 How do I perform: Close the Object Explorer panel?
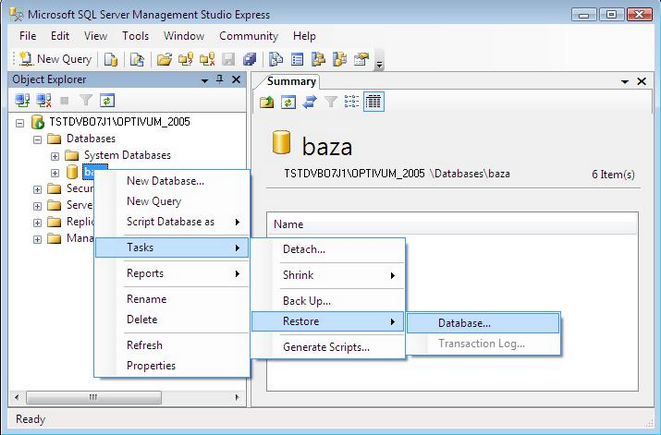[236, 80]
